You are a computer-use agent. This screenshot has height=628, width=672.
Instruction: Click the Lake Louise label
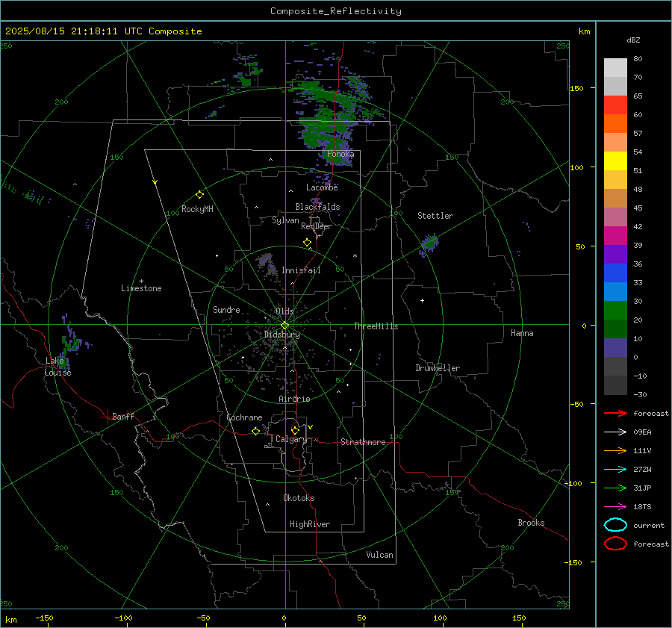[x=57, y=367]
